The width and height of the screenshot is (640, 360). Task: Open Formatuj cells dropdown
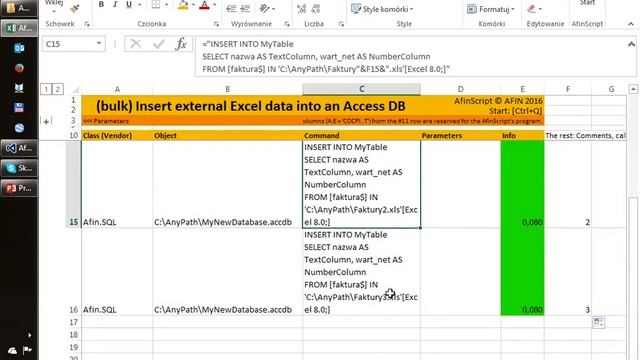pyautogui.click(x=491, y=9)
